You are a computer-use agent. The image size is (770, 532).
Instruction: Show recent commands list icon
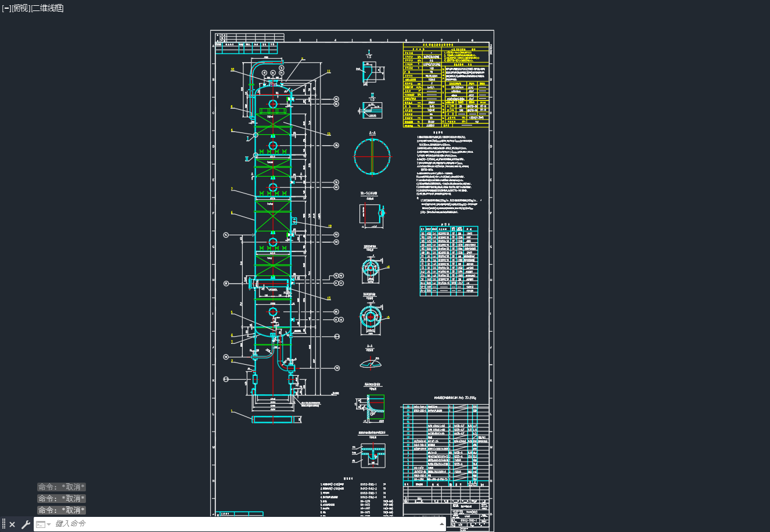click(x=42, y=524)
